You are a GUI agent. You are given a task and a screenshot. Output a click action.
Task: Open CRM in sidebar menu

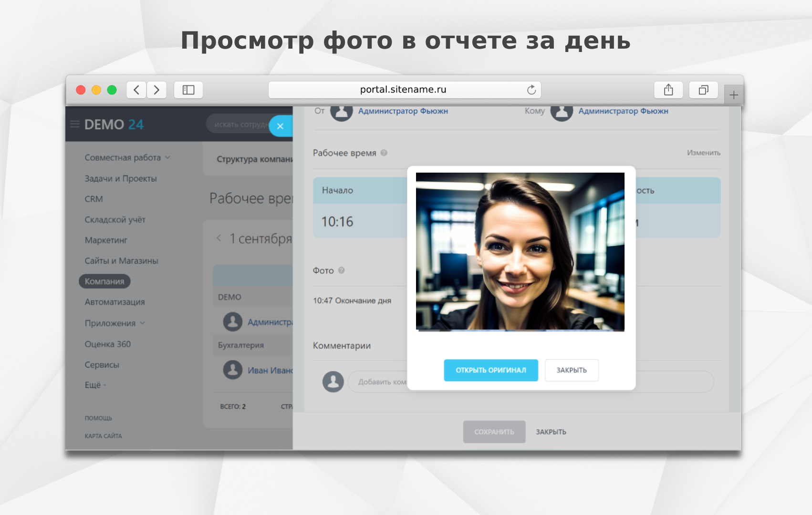[94, 199]
